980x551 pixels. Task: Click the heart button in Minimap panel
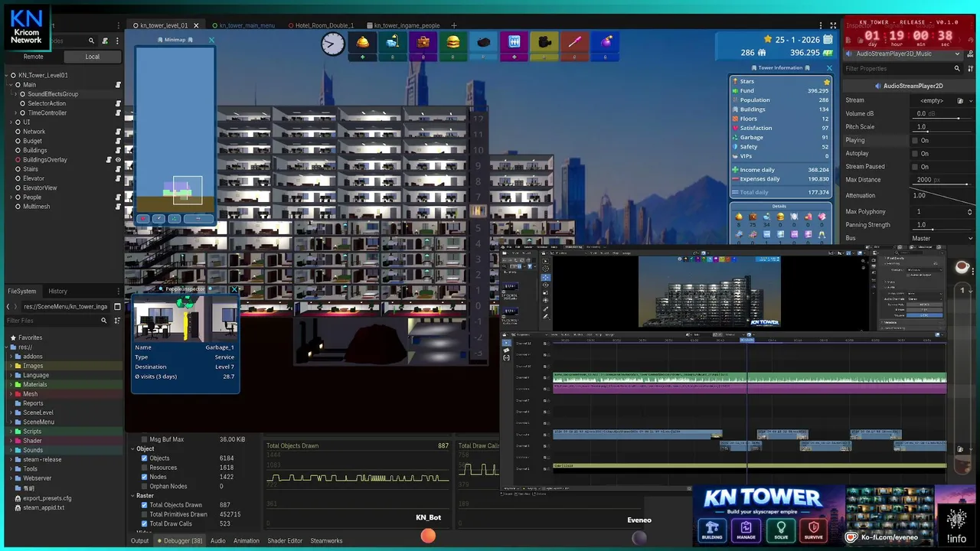click(142, 219)
